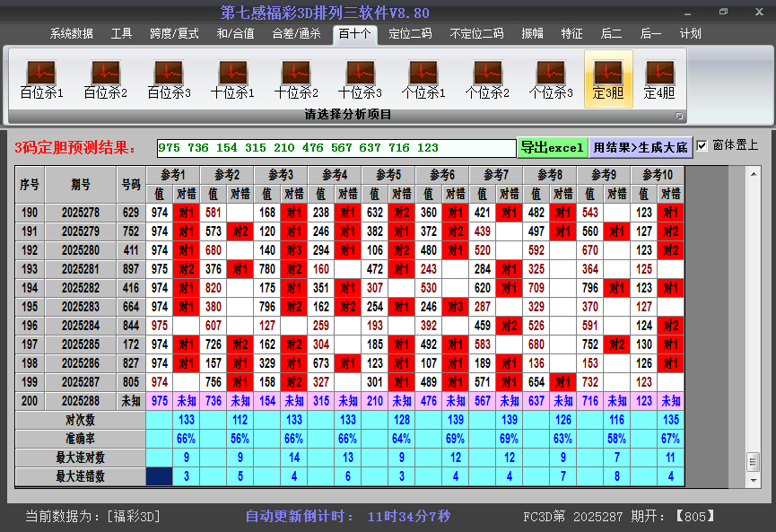Choose the 十位杀1 chart icon
The image size is (776, 532).
[x=232, y=79]
